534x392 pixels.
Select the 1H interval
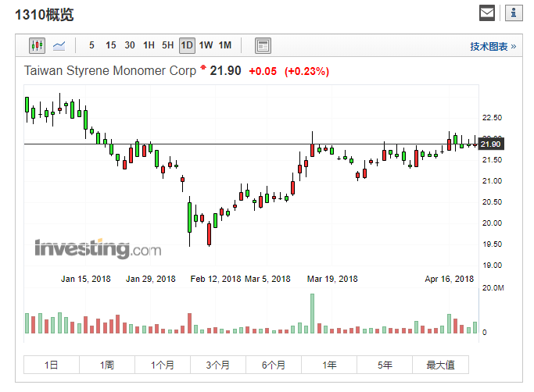[x=149, y=45]
